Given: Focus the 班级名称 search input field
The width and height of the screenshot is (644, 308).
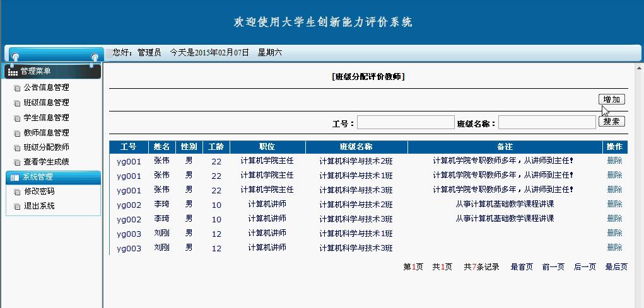Looking at the screenshot, I should [547, 122].
